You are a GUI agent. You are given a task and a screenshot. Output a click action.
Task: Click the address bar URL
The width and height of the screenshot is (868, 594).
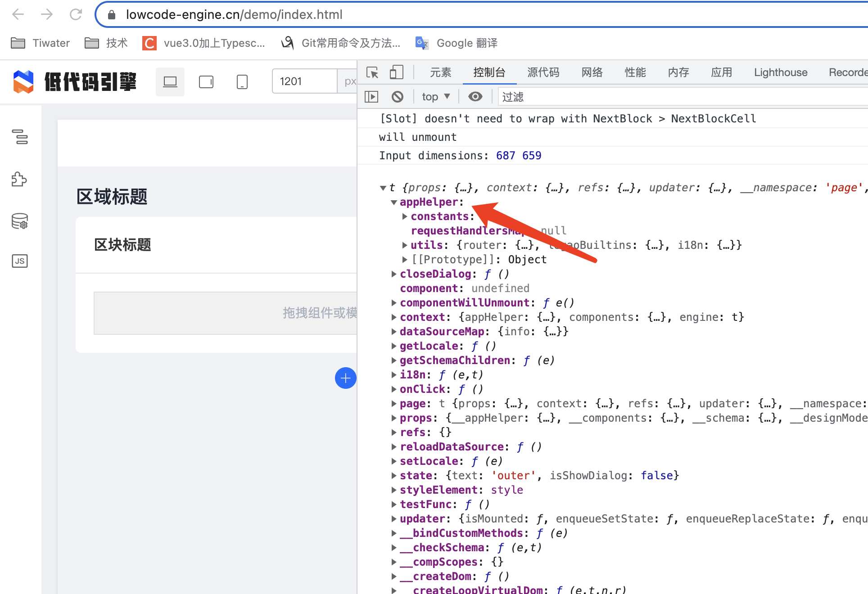point(234,14)
